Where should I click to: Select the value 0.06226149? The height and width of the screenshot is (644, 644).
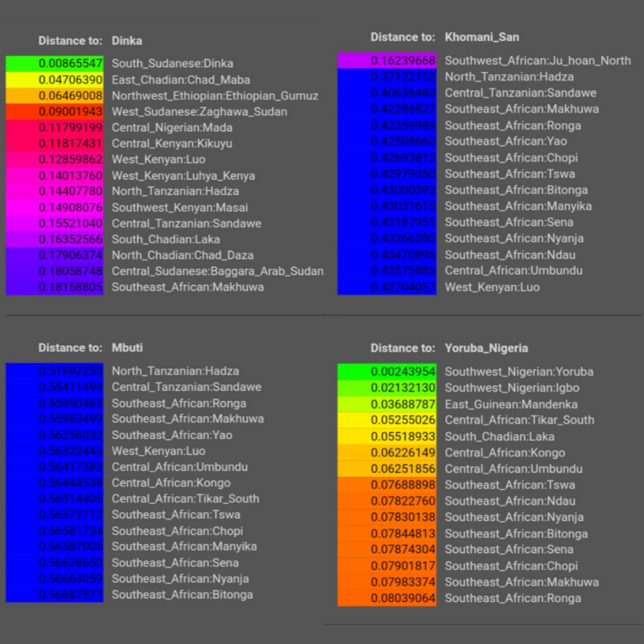point(402,453)
